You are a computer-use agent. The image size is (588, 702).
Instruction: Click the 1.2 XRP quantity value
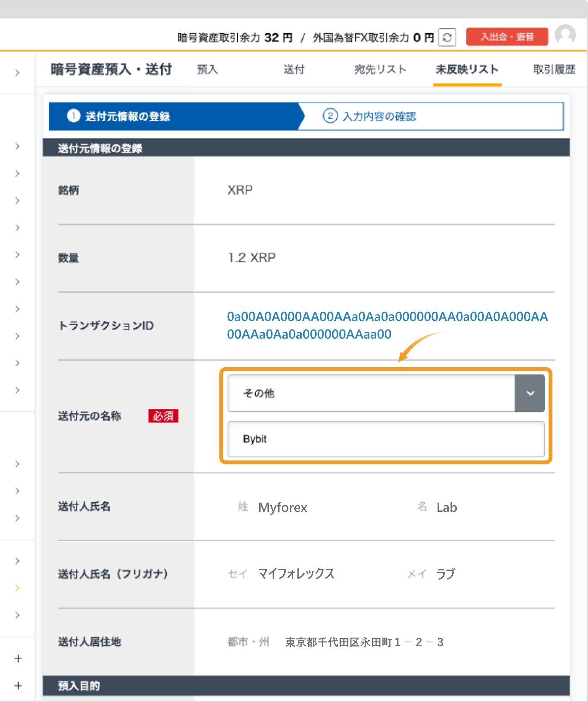[252, 258]
